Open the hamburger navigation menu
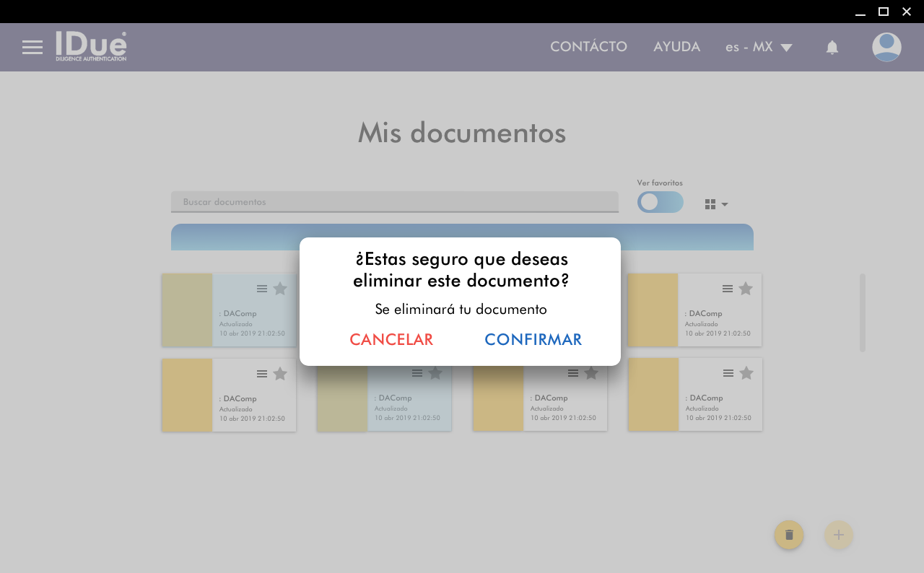This screenshot has width=924, height=573. point(32,48)
